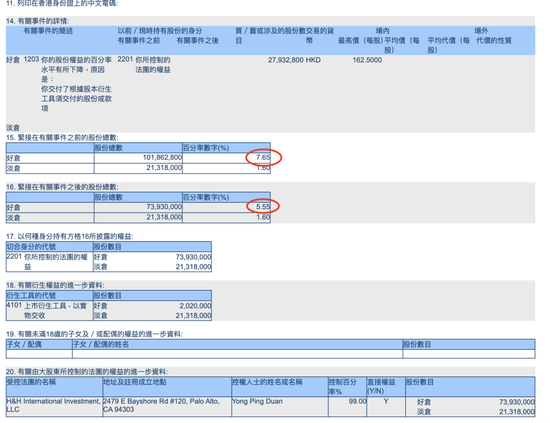The width and height of the screenshot is (550, 423).
Task: Select 73,930,000 in section 20
Action: [x=517, y=402]
